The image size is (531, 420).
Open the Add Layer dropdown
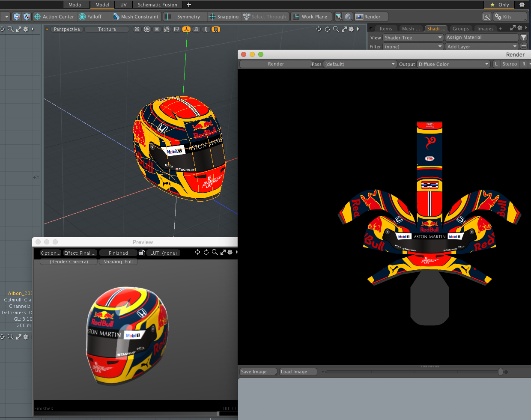481,47
